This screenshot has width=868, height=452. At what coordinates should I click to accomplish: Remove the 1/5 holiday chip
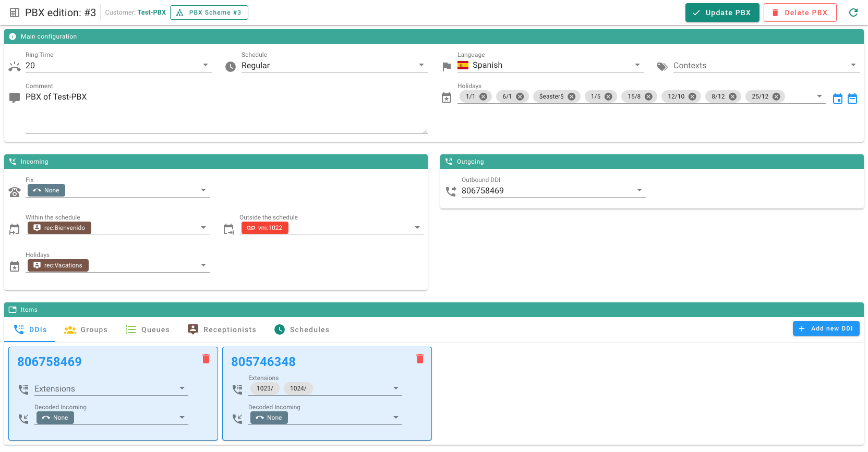pyautogui.click(x=608, y=96)
